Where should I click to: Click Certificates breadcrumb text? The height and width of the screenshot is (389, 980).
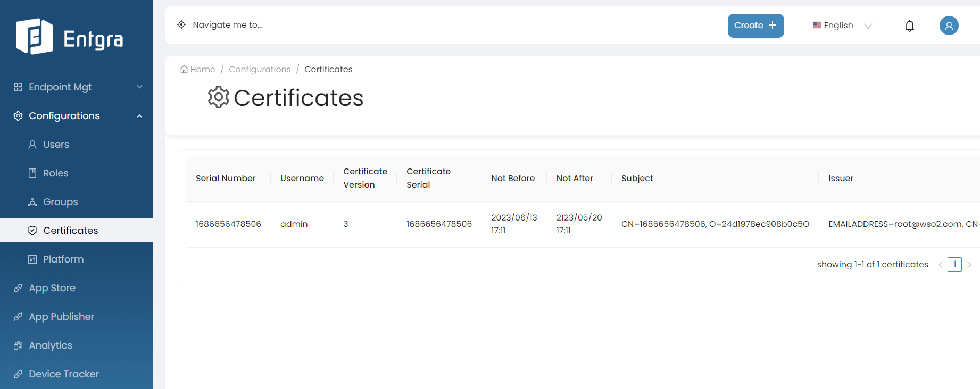pos(328,69)
